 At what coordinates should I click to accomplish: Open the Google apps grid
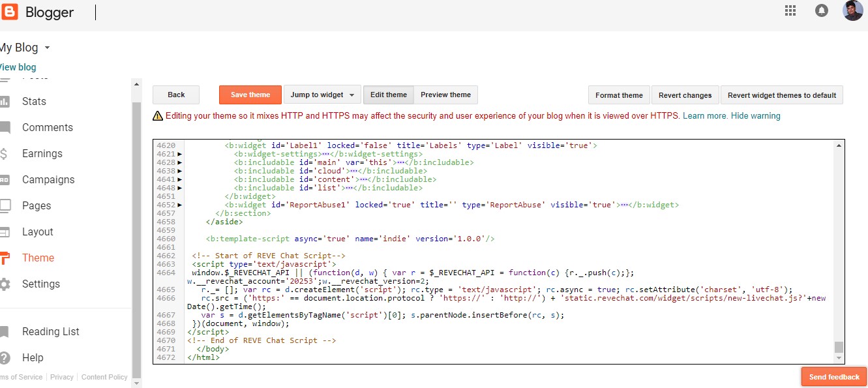point(790,10)
